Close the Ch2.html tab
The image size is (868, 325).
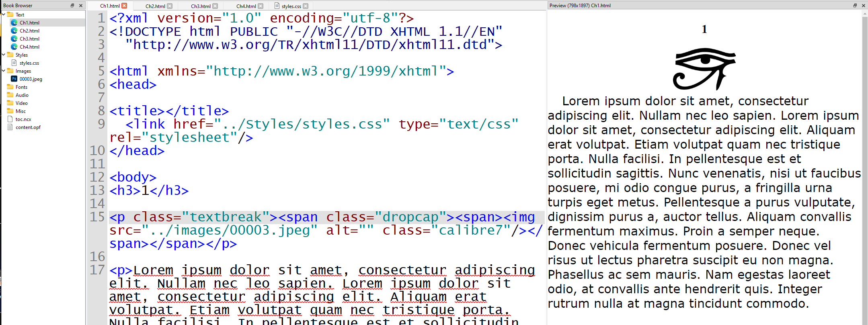[x=170, y=6]
